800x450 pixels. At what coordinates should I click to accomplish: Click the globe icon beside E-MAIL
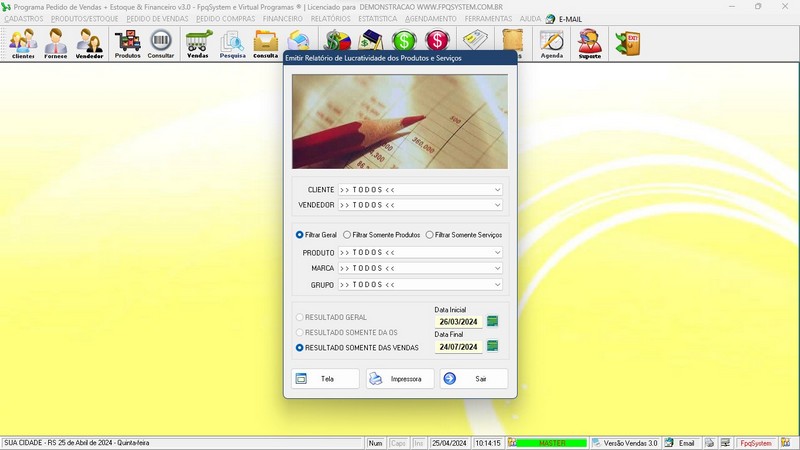(550, 19)
